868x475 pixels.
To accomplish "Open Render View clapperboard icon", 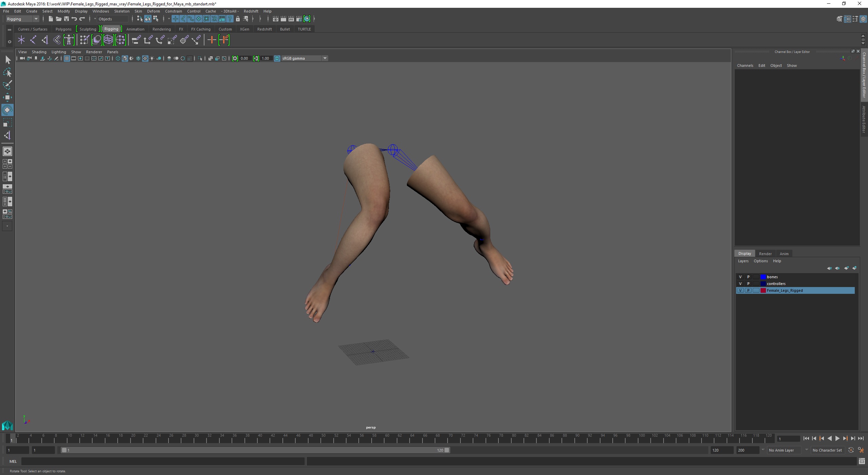I will [276, 19].
